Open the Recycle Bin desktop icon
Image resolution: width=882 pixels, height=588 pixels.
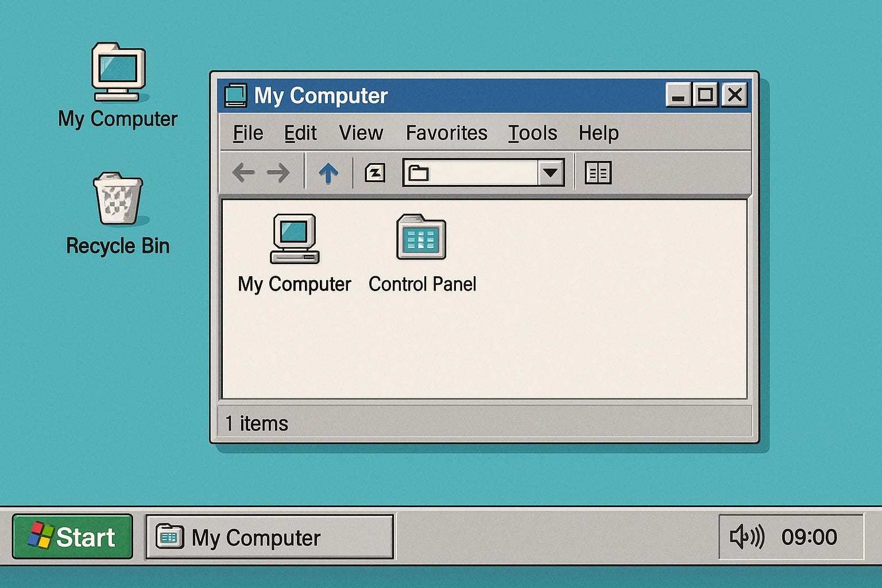point(118,198)
